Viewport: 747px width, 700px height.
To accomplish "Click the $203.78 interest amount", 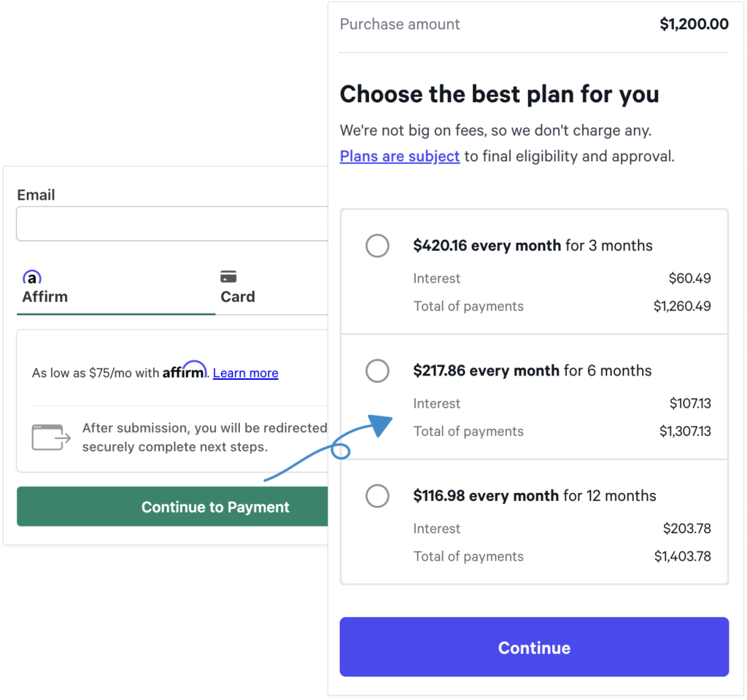I will click(686, 529).
